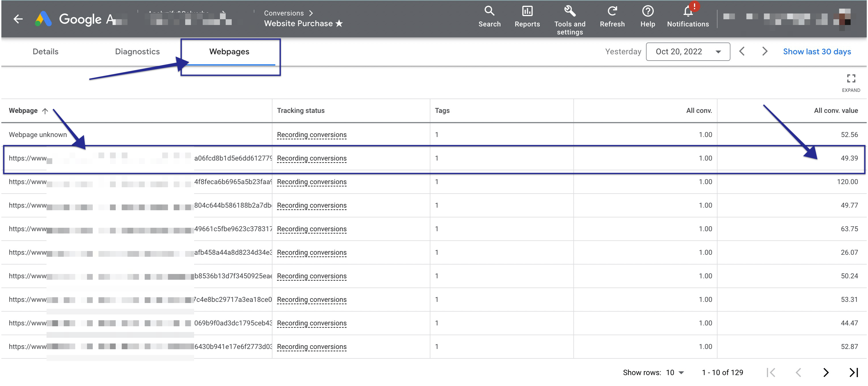Jump to the last table page

[853, 372]
